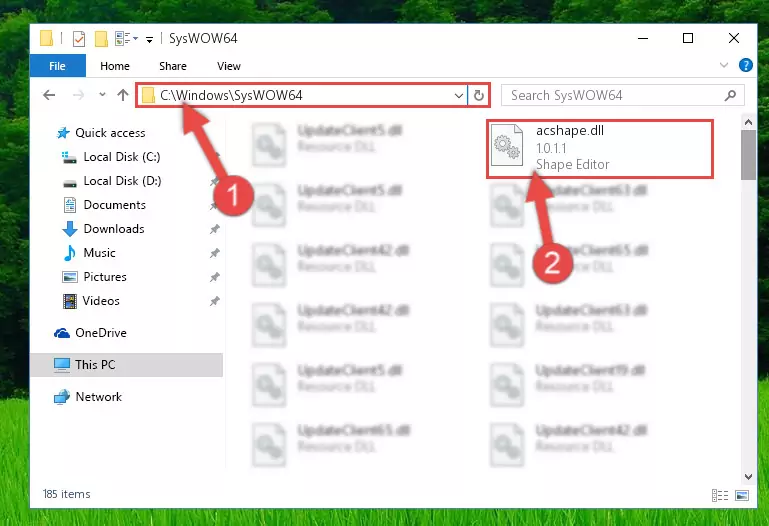Switch to Details view layout icon

point(719,496)
